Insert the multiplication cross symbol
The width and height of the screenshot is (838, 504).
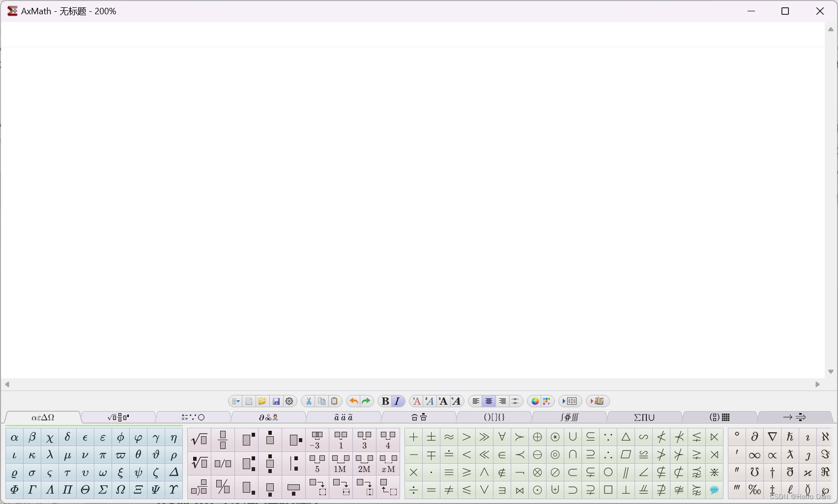(414, 473)
